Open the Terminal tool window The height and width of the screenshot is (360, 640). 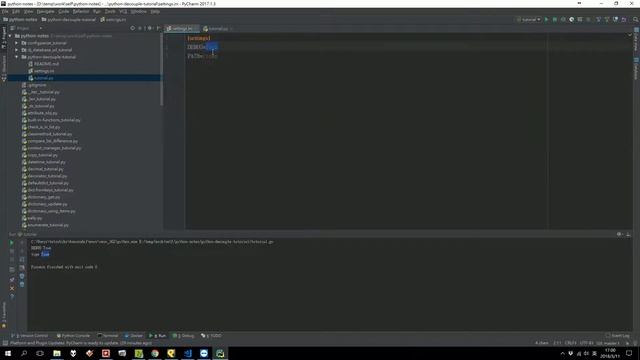pos(108,336)
